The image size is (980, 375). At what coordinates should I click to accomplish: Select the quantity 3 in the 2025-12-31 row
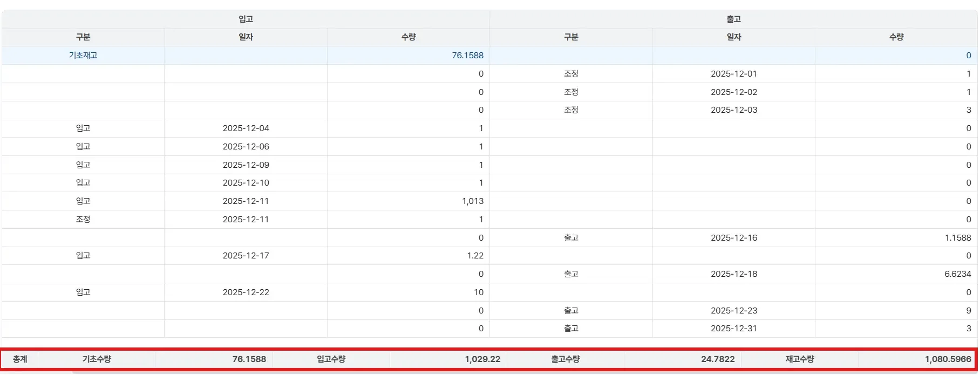[969, 329]
